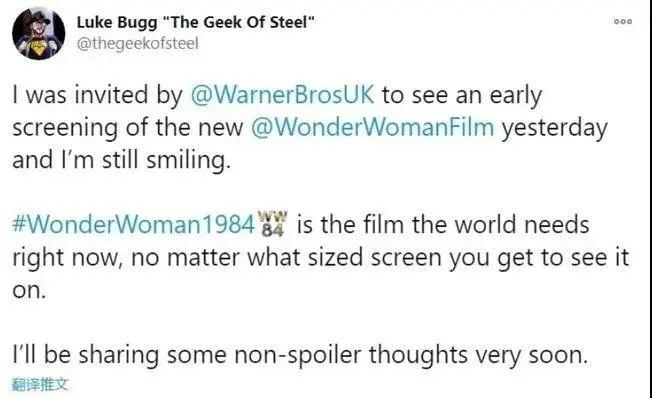The height and width of the screenshot is (398, 652).
Task: Click the line starting "right now, no matter"
Action: coord(321,258)
